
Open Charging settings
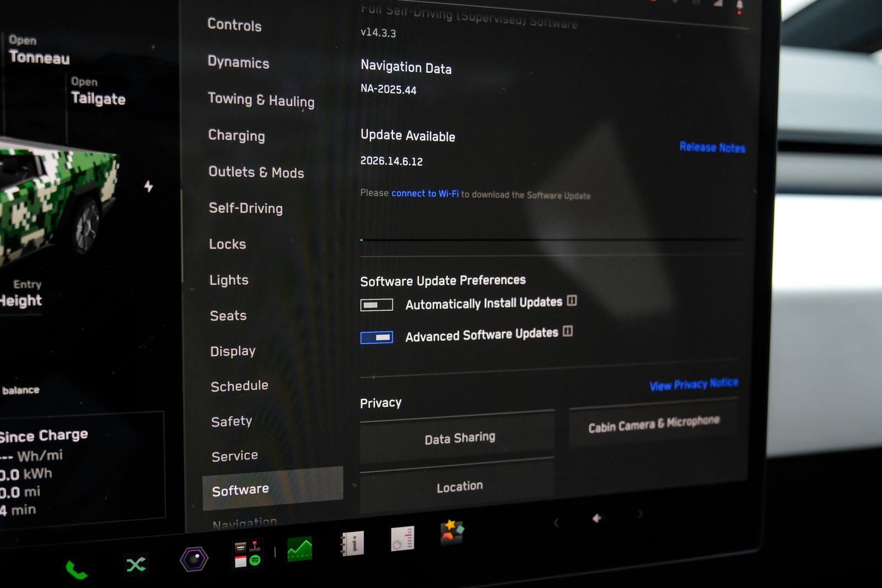coord(236,136)
